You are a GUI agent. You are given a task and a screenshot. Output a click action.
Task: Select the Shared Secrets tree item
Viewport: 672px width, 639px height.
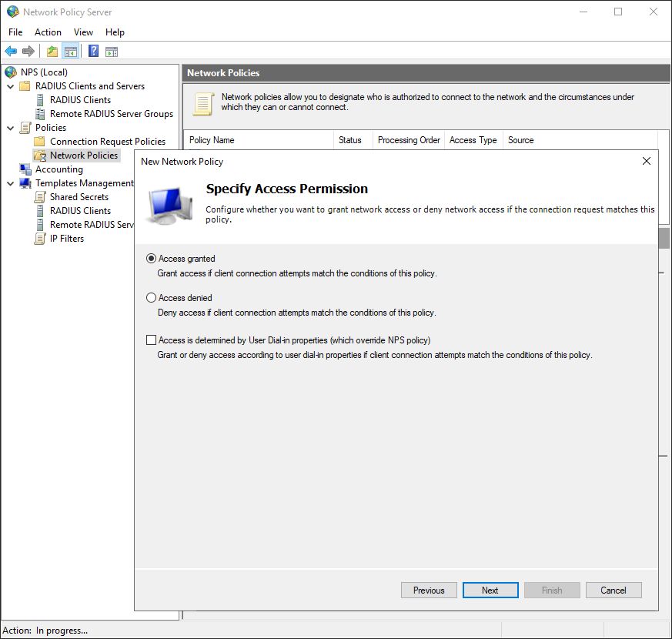[79, 197]
